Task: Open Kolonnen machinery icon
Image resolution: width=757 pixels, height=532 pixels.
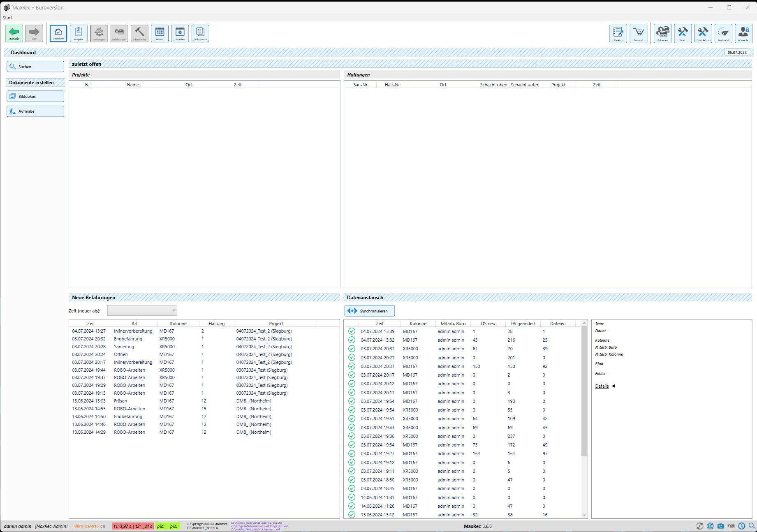Action: 662,33
